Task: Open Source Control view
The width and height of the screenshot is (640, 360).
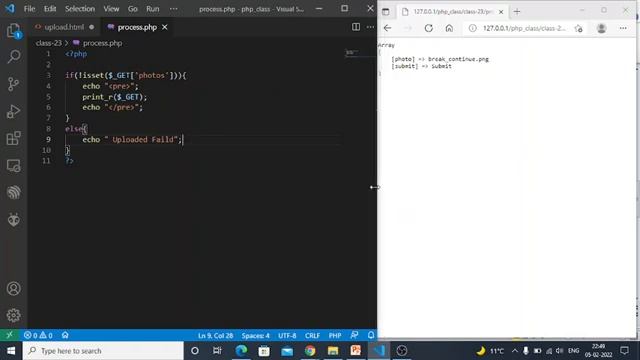Action: click(x=13, y=84)
